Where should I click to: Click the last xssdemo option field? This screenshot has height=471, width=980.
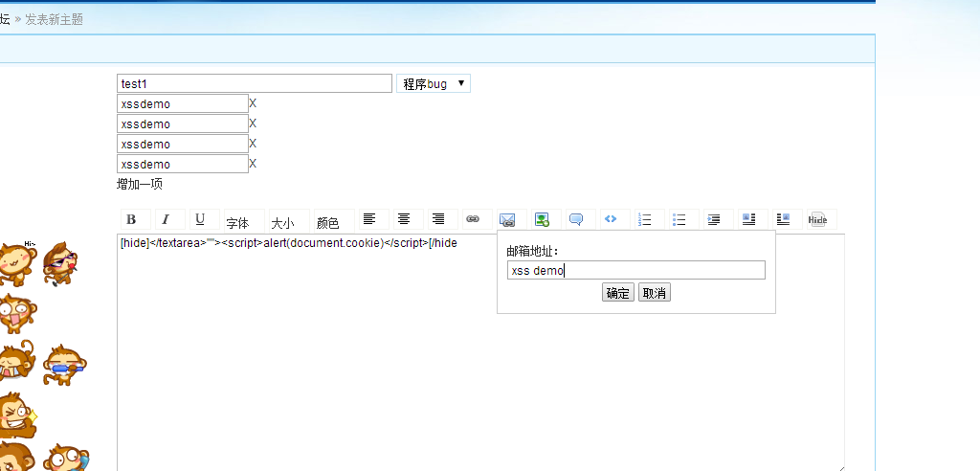(183, 164)
